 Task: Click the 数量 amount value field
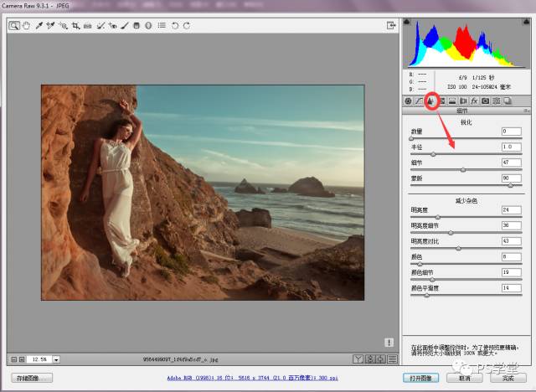click(510, 132)
